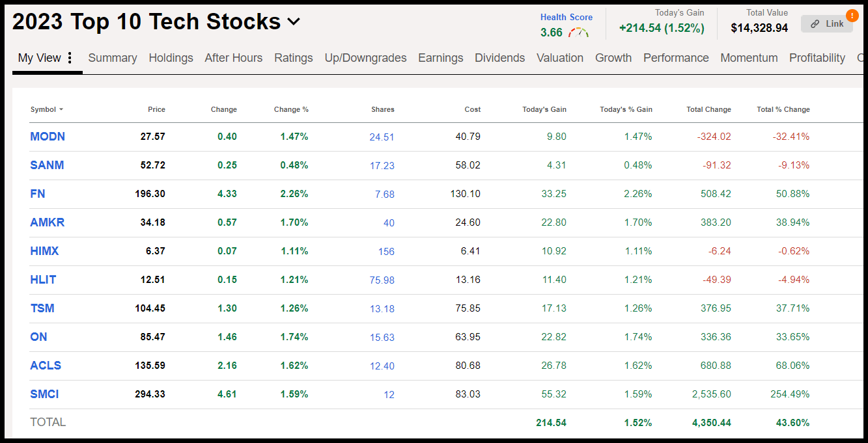Viewport: 868px width, 443px height.
Task: Click the TSM ticker symbol
Action: point(42,308)
